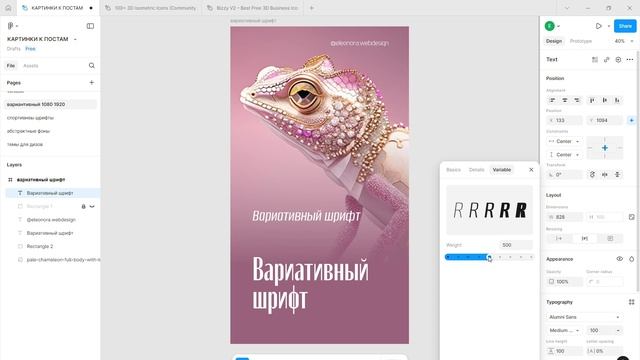This screenshot has width=640, height=360.
Task: Click the blue Share button
Action: click(x=625, y=26)
